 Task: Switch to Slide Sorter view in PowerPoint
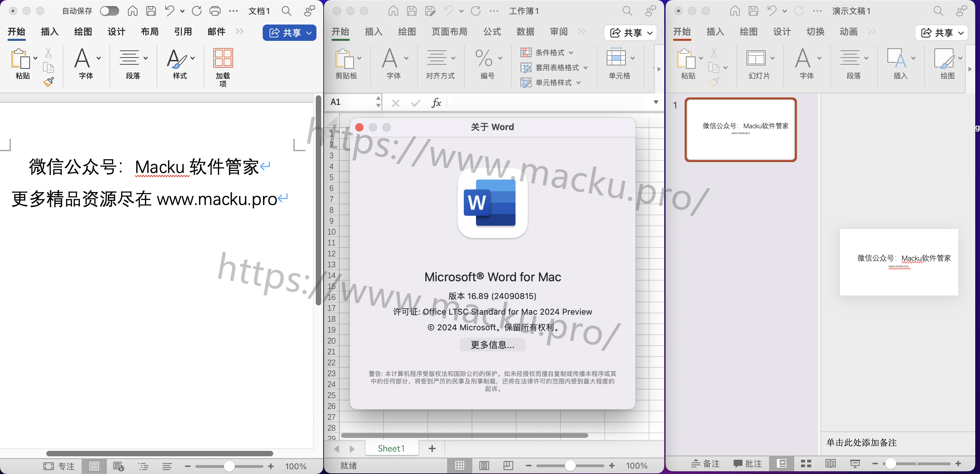click(806, 463)
